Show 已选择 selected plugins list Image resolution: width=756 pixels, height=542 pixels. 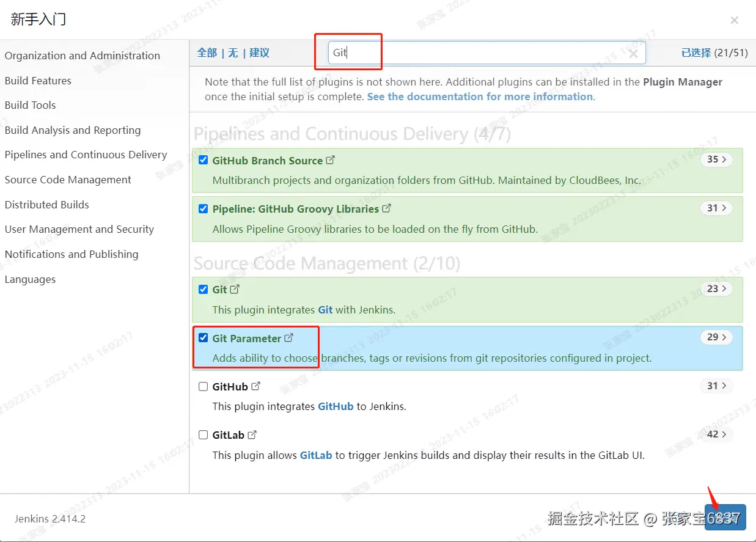click(696, 53)
